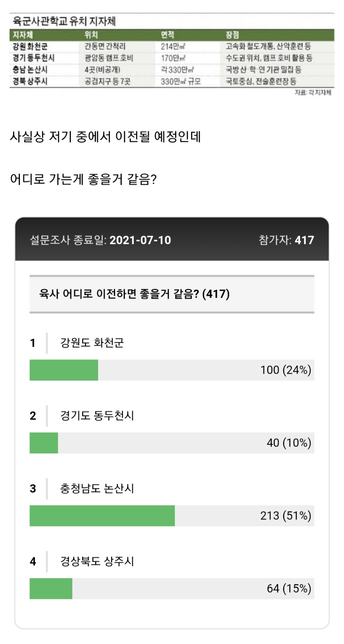Click the green bar for 상주시 results
The image size is (344, 644).
coord(51,589)
